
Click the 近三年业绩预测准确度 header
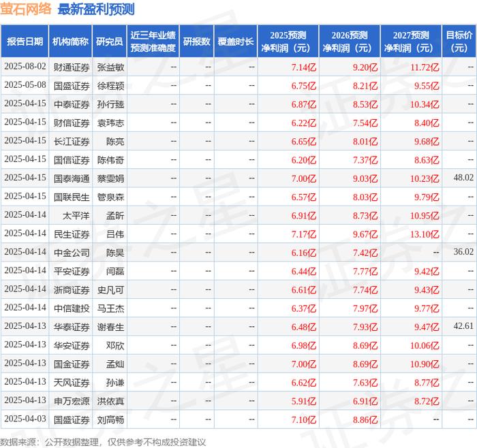point(153,42)
